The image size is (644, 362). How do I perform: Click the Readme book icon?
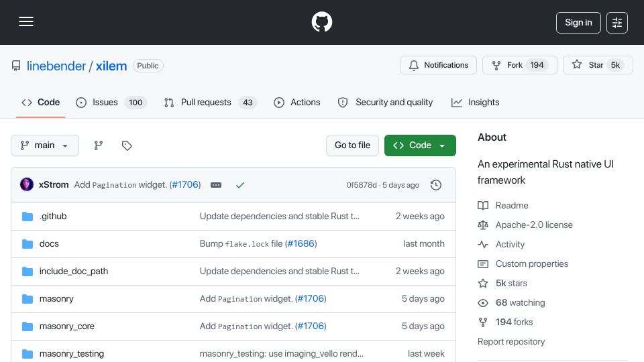[x=483, y=205]
